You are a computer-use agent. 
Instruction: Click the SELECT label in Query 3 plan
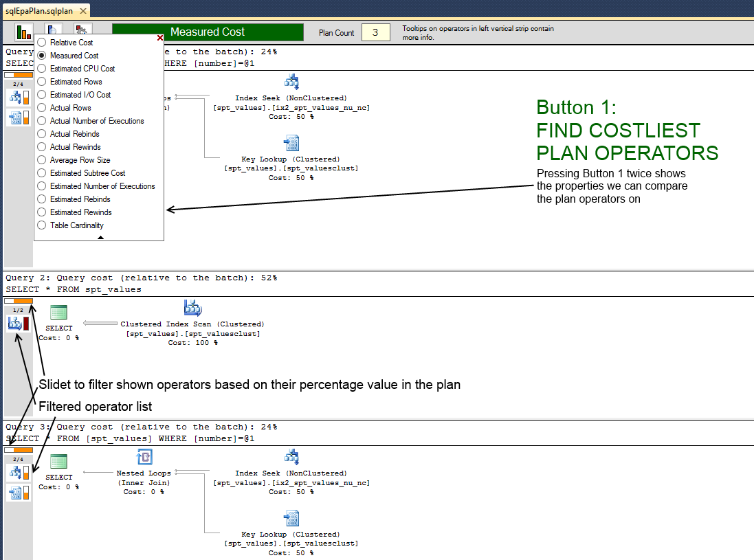[x=59, y=478]
